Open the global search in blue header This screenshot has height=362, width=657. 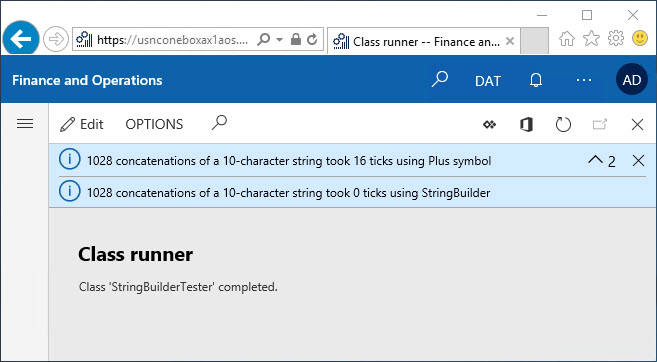tap(440, 79)
